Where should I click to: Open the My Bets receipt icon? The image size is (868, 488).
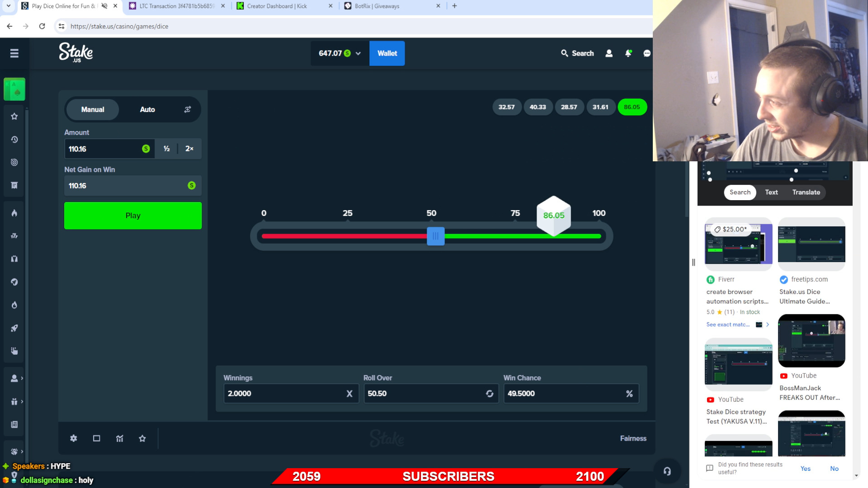coord(14,185)
